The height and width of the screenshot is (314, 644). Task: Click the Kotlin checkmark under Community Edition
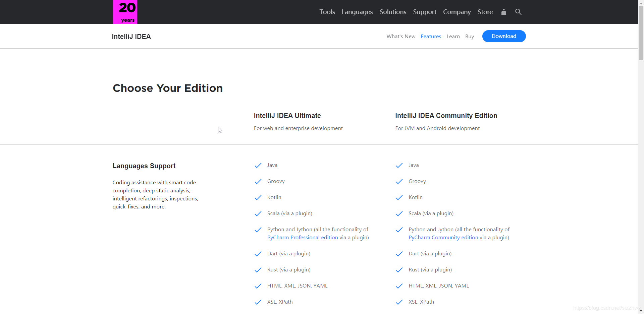399,197
